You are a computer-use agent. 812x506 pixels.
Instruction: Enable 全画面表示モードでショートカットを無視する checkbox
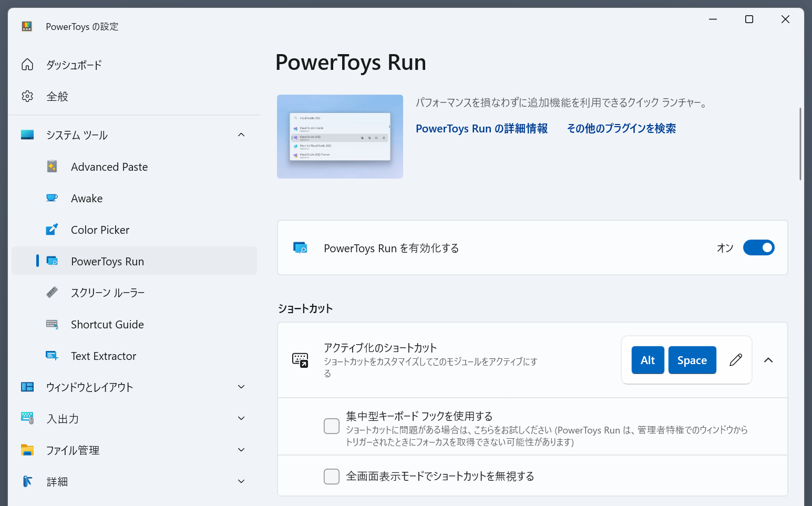point(332,477)
